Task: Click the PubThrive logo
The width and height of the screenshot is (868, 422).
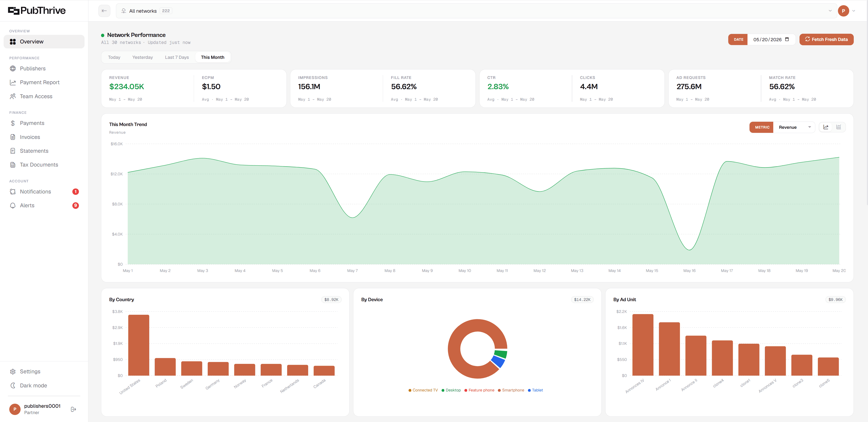Action: click(x=37, y=11)
